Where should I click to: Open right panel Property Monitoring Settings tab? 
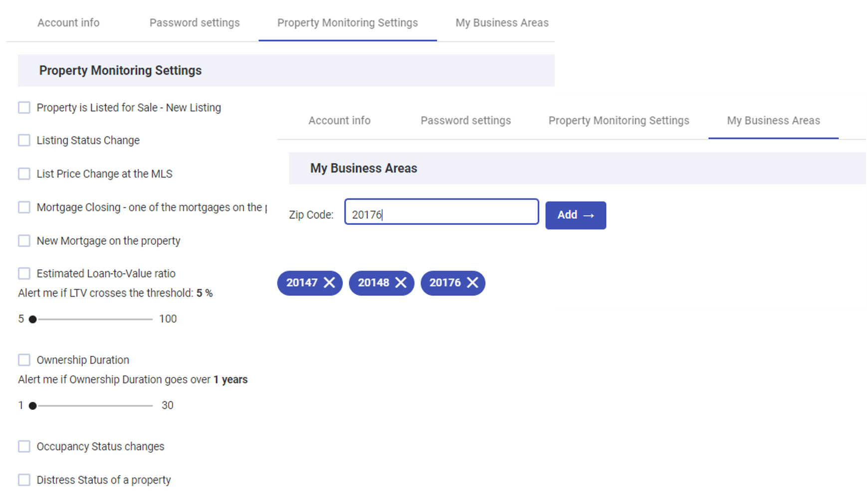tap(619, 121)
